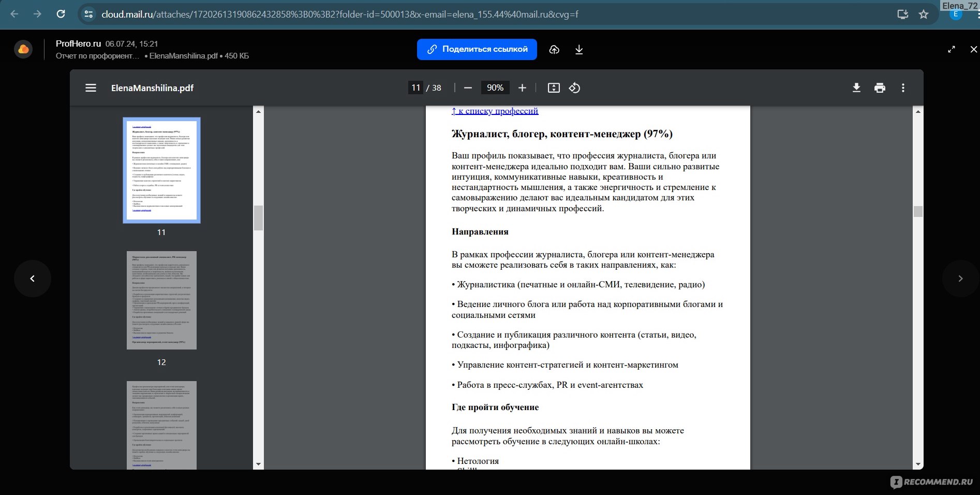Screen dimensions: 980x495
Task: Click document scrollbar up arrow
Action: [918, 111]
